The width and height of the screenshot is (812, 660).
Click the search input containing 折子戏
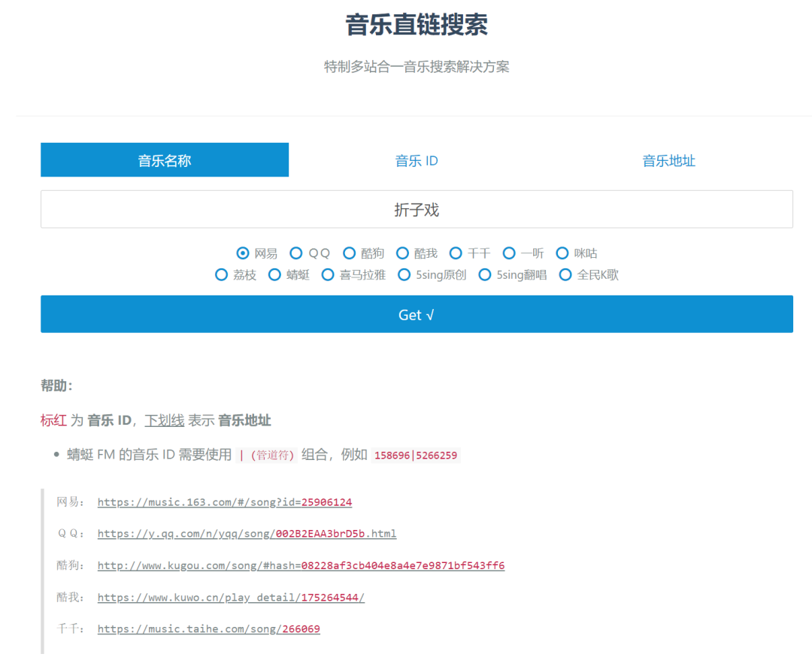coord(416,210)
